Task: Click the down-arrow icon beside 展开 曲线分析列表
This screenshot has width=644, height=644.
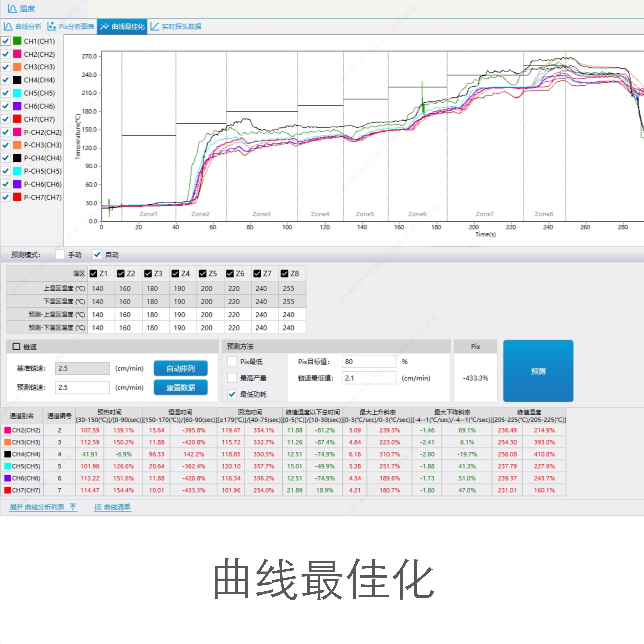Action: (x=73, y=507)
